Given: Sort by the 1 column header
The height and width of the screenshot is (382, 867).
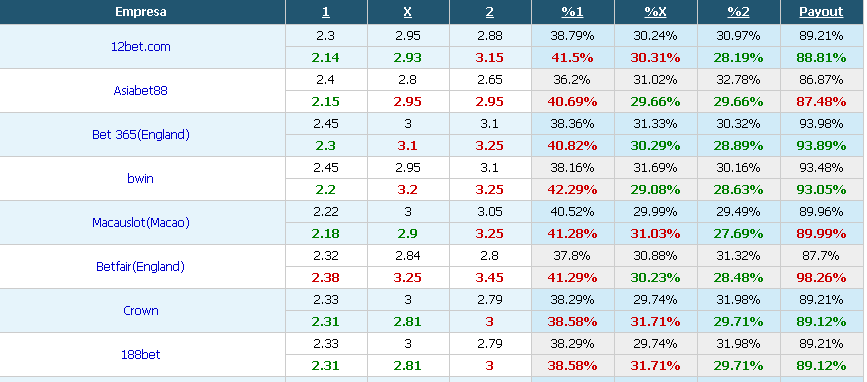Looking at the screenshot, I should (326, 12).
